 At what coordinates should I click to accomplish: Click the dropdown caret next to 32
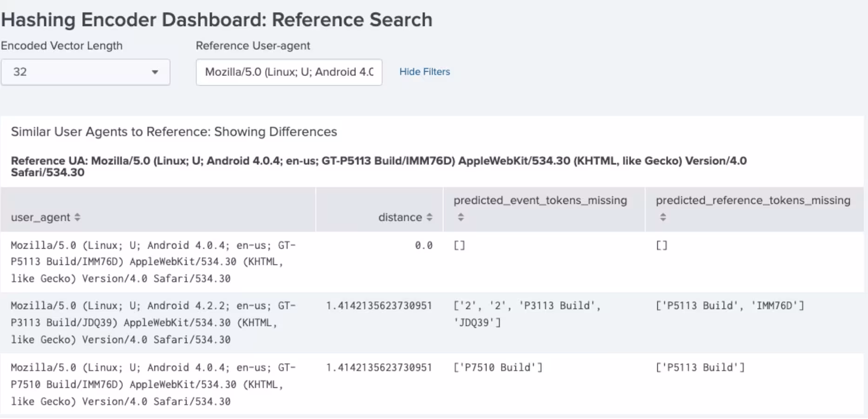tap(155, 72)
